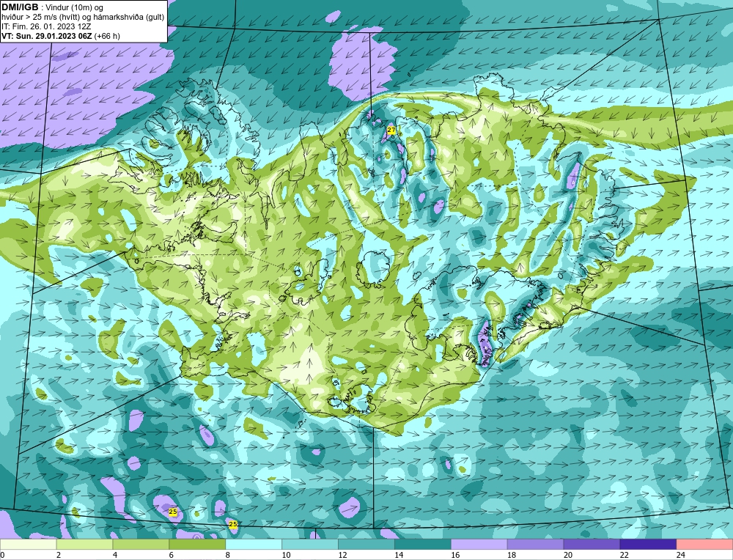Screen dimensions: 733x560
Task: Pick the palest 0–2 m/s legend swatch
Action: click(28, 545)
